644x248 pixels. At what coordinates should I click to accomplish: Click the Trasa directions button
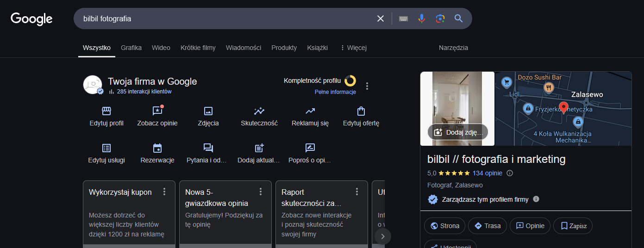(487, 226)
